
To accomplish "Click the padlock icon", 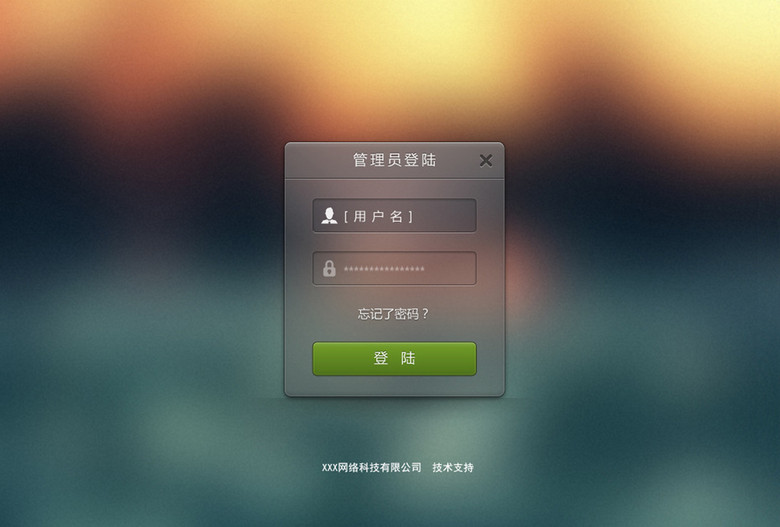I will point(329,268).
